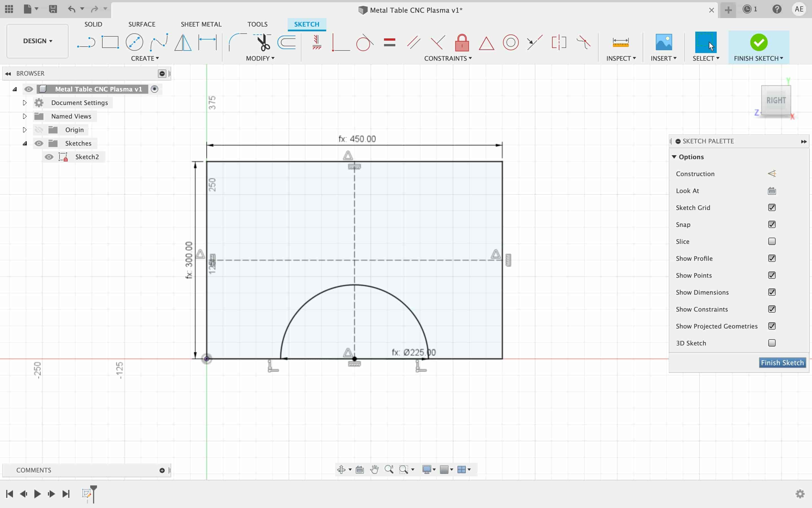
Task: Select the Trim scissors tool
Action: [x=263, y=43]
